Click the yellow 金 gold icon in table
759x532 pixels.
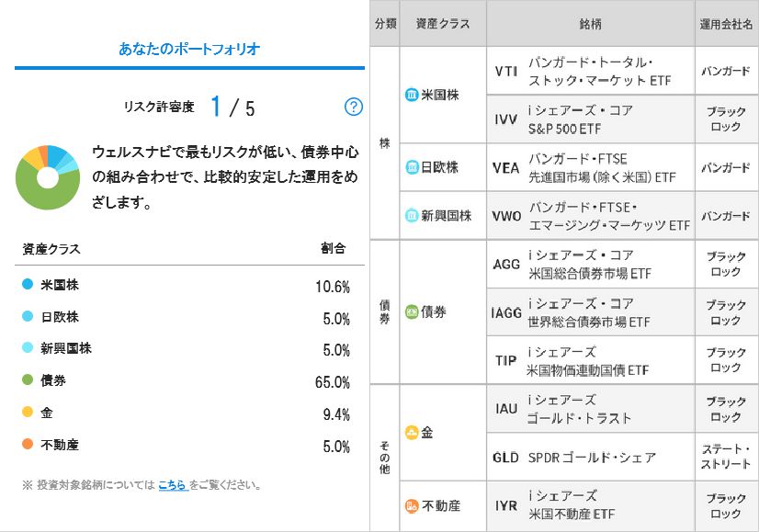(412, 432)
